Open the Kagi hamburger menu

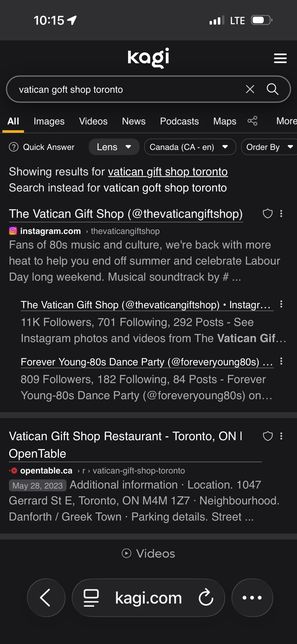pos(280,58)
